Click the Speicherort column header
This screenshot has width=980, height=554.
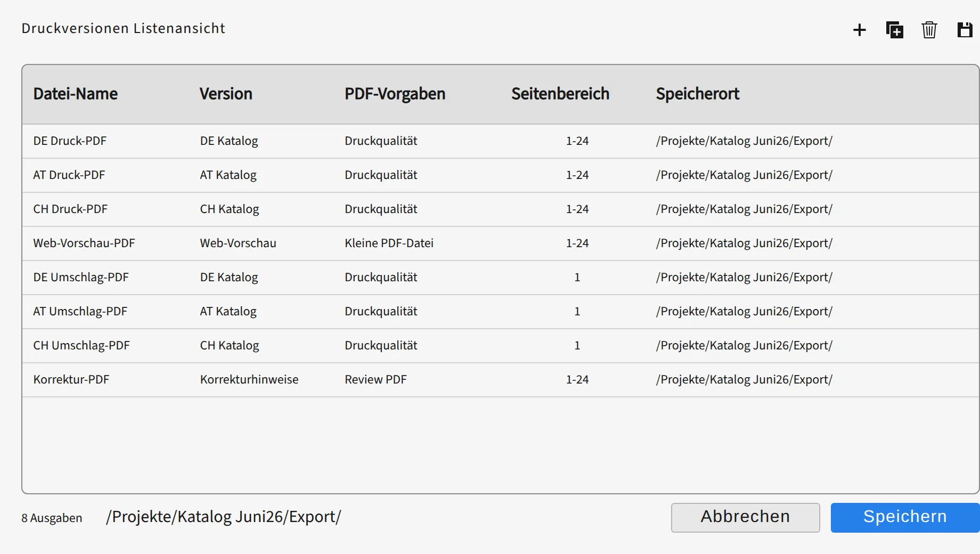(x=697, y=94)
